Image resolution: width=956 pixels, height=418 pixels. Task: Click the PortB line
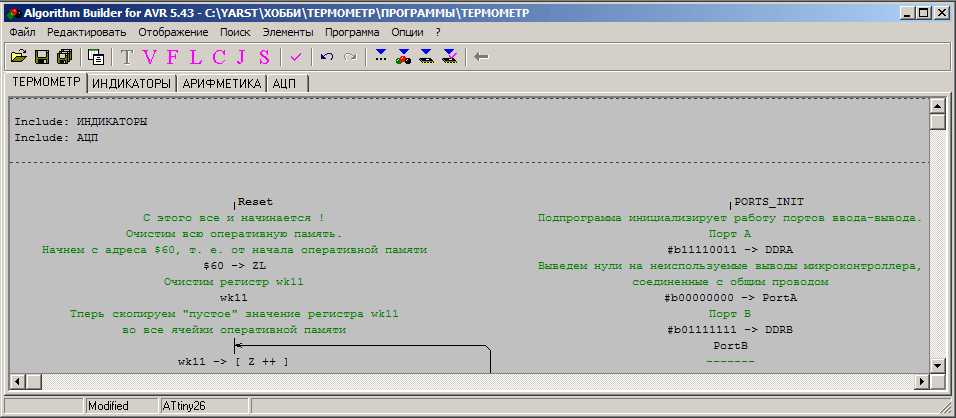730,345
